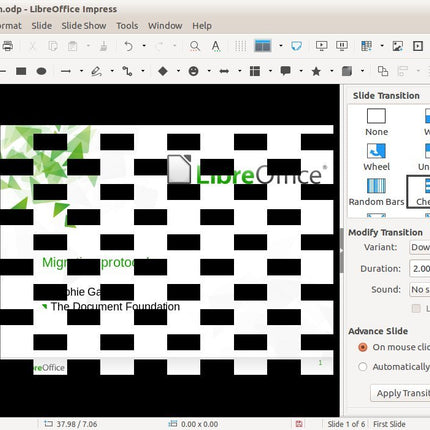The width and height of the screenshot is (430, 430).
Task: Choose the Block Arrows tool
Action: coord(224,71)
